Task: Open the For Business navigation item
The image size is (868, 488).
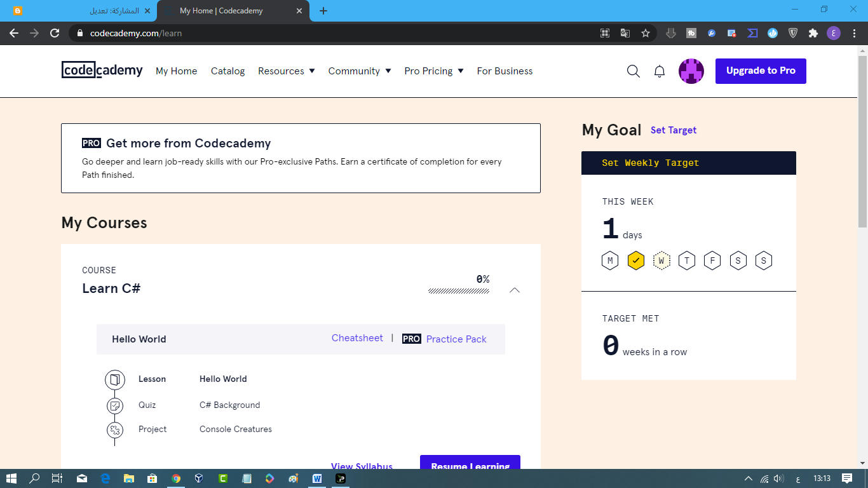Action: point(505,71)
